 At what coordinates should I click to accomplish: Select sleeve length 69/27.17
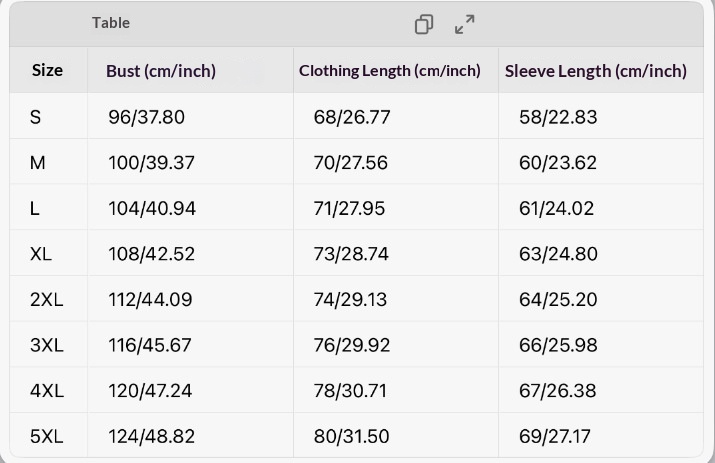(x=555, y=437)
